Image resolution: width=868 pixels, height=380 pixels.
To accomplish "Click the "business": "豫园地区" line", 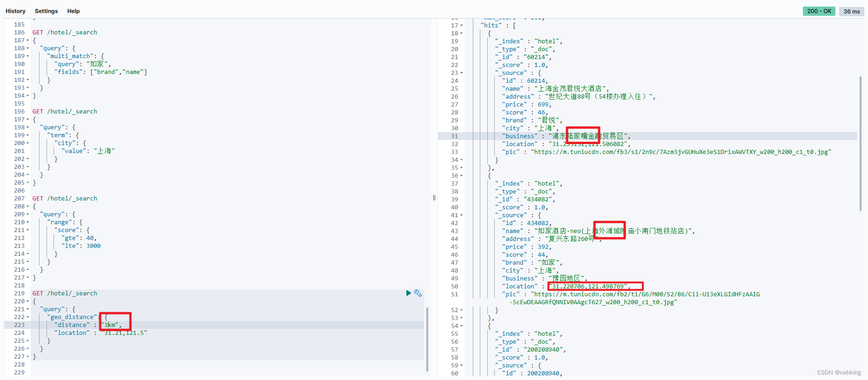I will pyautogui.click(x=545, y=279).
